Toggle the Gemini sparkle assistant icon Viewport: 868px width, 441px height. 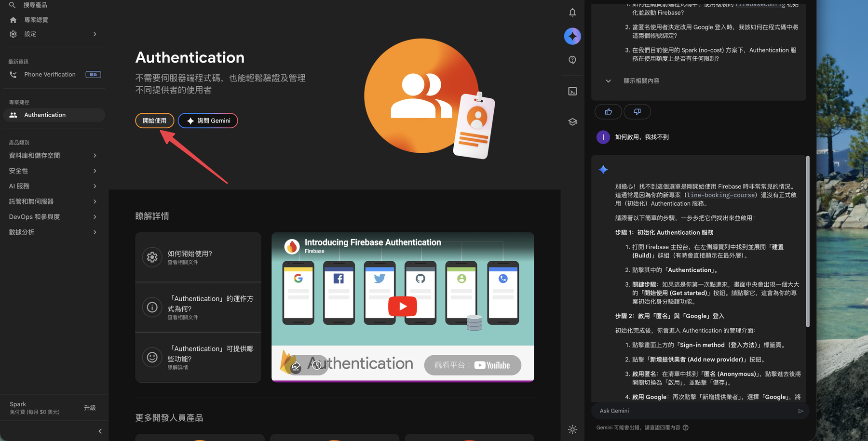(x=572, y=36)
